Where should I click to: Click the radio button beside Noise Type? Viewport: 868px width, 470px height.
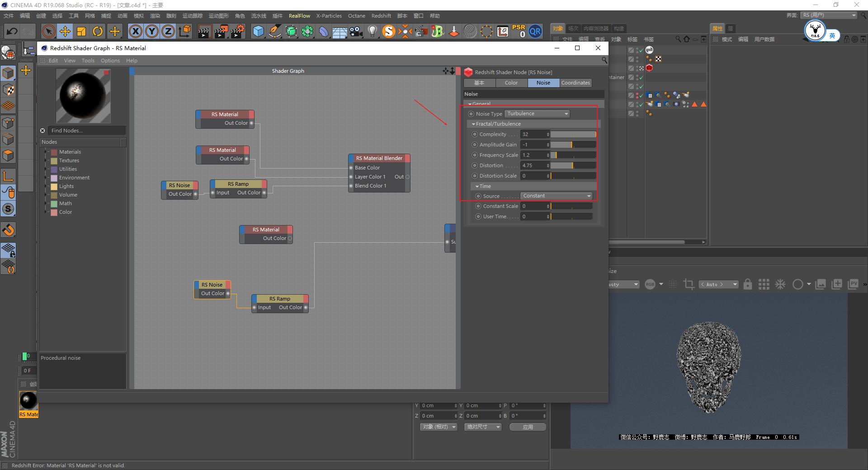pos(471,114)
